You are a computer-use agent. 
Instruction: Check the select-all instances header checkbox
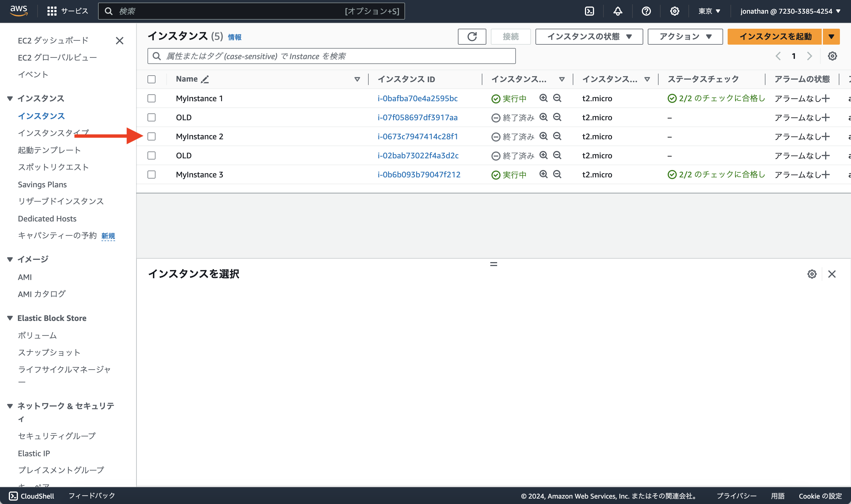pyautogui.click(x=152, y=79)
